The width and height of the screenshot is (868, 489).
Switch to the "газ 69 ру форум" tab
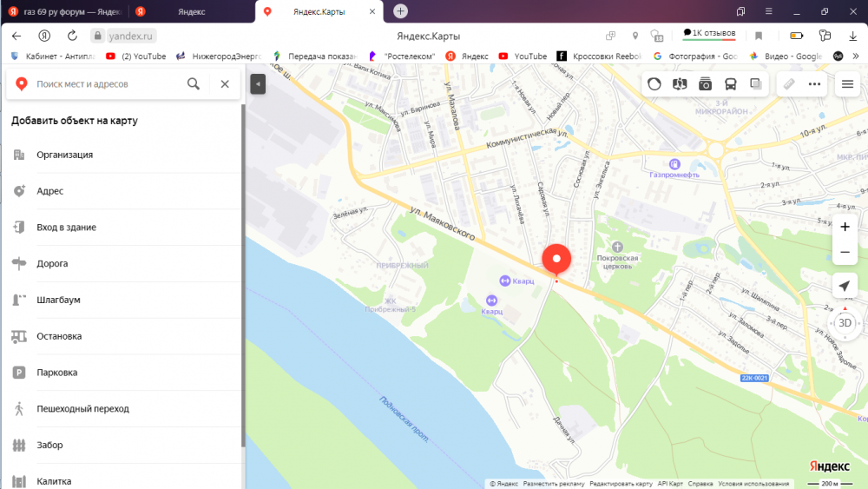65,11
